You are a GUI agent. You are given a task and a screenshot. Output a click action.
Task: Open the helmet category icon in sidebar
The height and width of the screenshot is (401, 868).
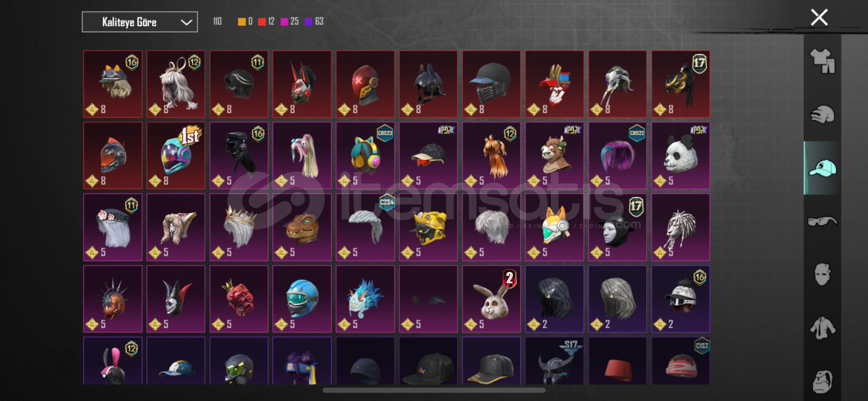[x=822, y=114]
